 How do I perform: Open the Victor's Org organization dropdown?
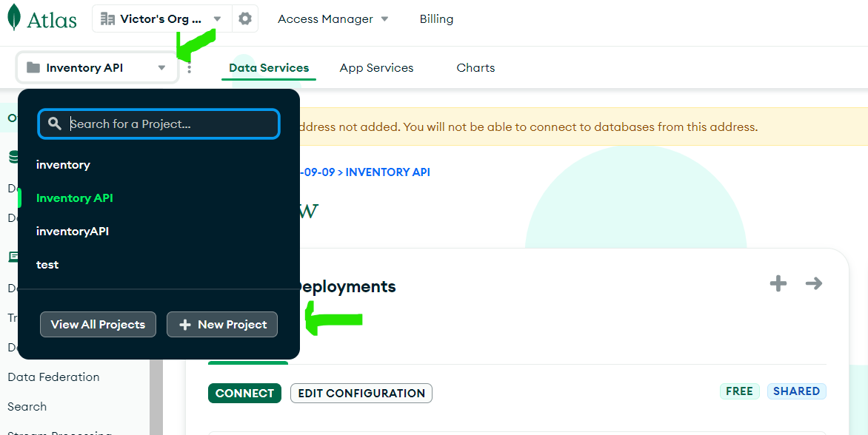(x=162, y=18)
